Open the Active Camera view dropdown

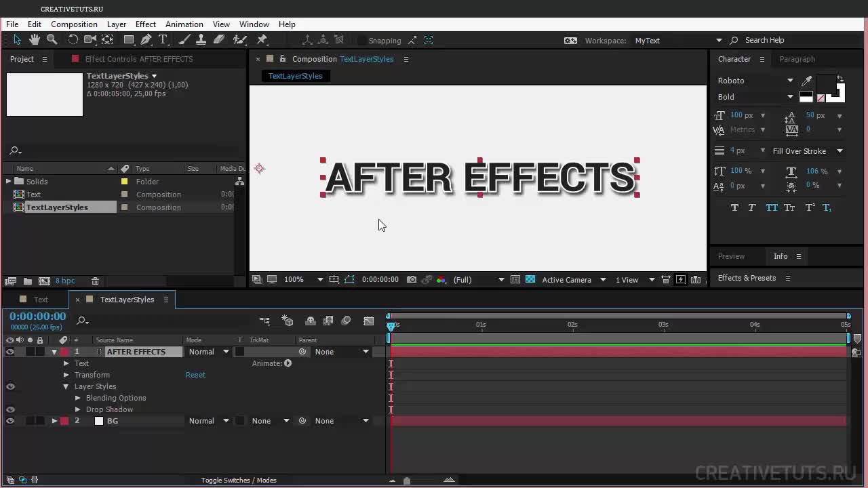[574, 279]
